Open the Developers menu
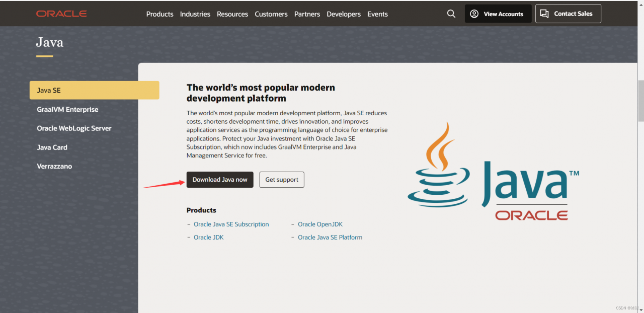The height and width of the screenshot is (313, 644). [x=344, y=14]
